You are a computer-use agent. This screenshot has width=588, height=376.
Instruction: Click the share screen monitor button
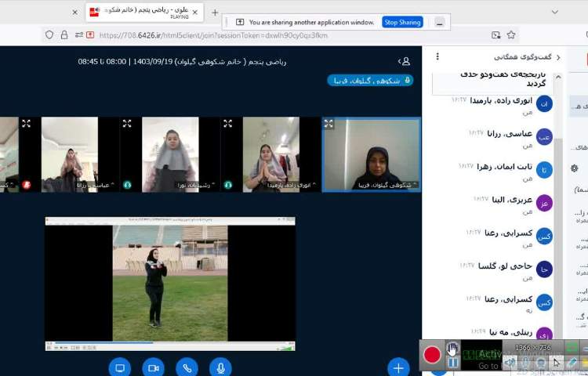(120, 367)
